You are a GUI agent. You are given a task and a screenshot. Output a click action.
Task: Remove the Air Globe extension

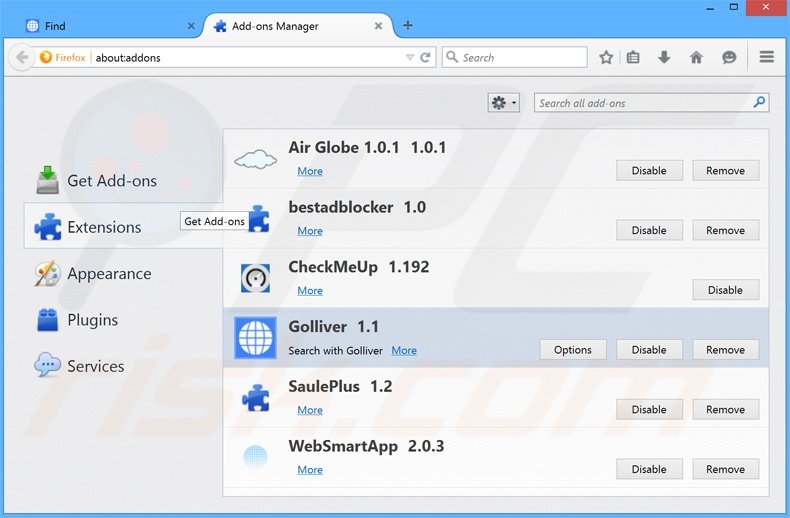[x=726, y=170]
